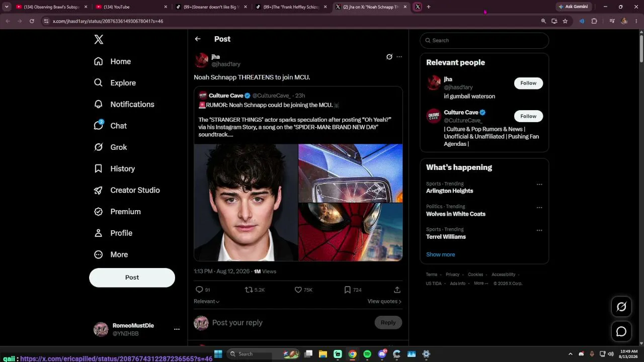Image resolution: width=644 pixels, height=362 pixels.
Task: Open the Chrome three-dot menu
Action: click(636, 21)
